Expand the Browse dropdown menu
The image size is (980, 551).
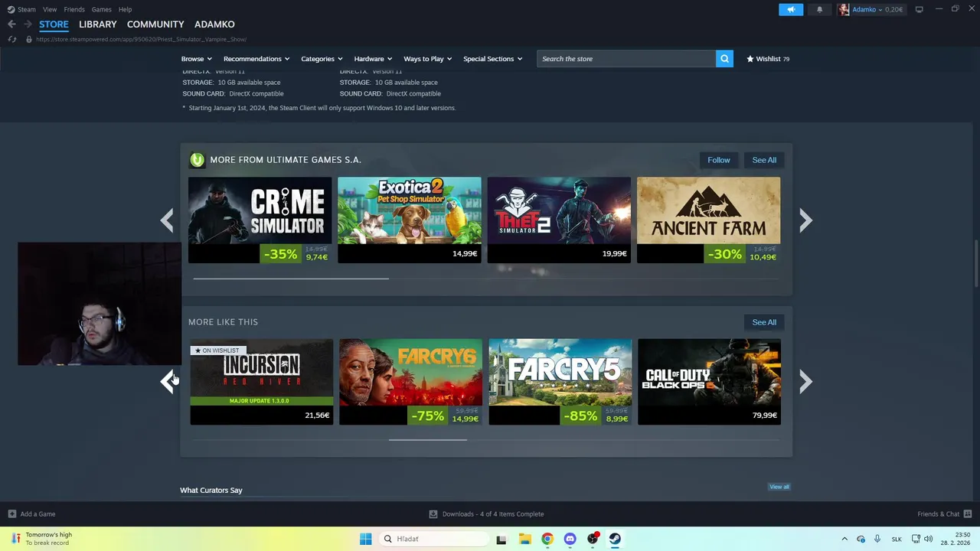(x=196, y=59)
